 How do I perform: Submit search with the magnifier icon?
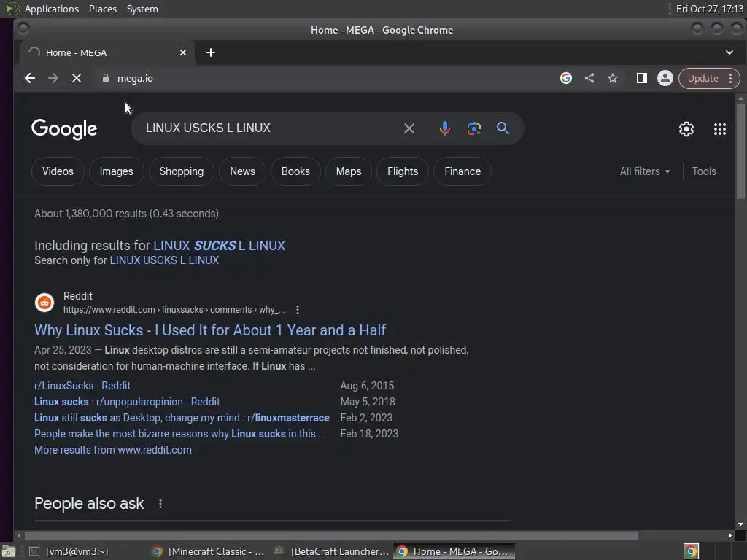(x=503, y=128)
